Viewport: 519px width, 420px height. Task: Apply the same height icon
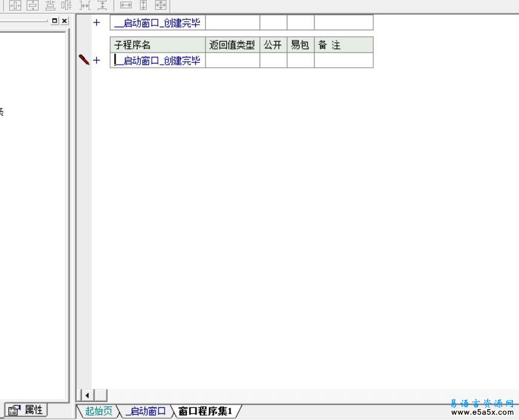coord(143,5)
